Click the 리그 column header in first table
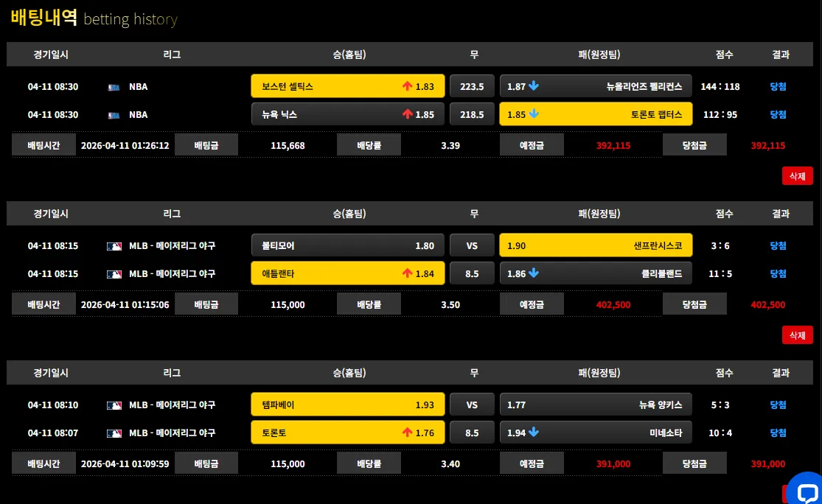Image resolution: width=822 pixels, height=504 pixels. 172,55
